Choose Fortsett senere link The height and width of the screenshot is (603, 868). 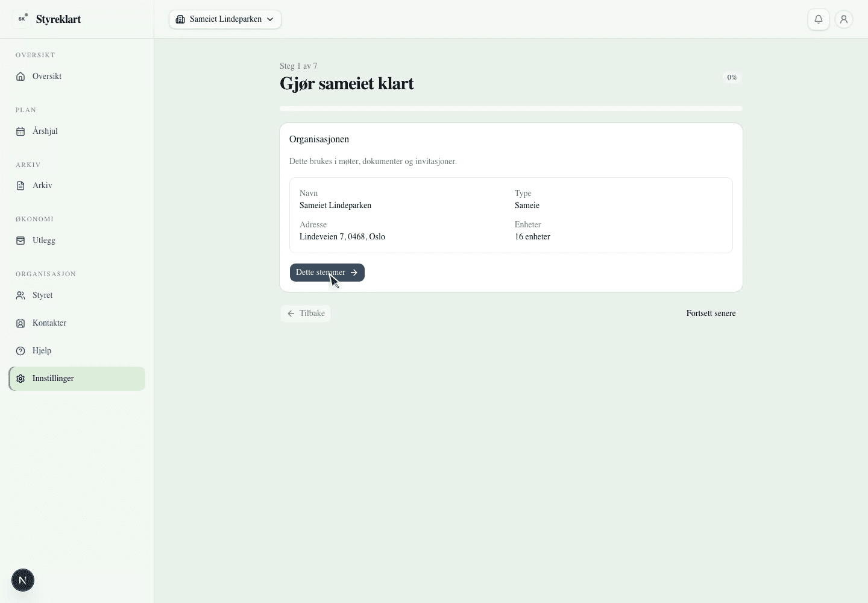click(x=711, y=314)
